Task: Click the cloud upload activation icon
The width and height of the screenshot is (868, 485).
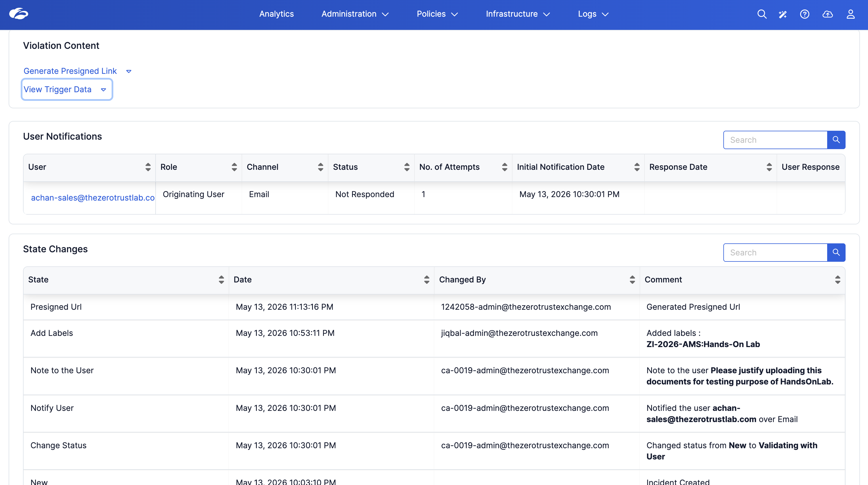Action: (827, 14)
